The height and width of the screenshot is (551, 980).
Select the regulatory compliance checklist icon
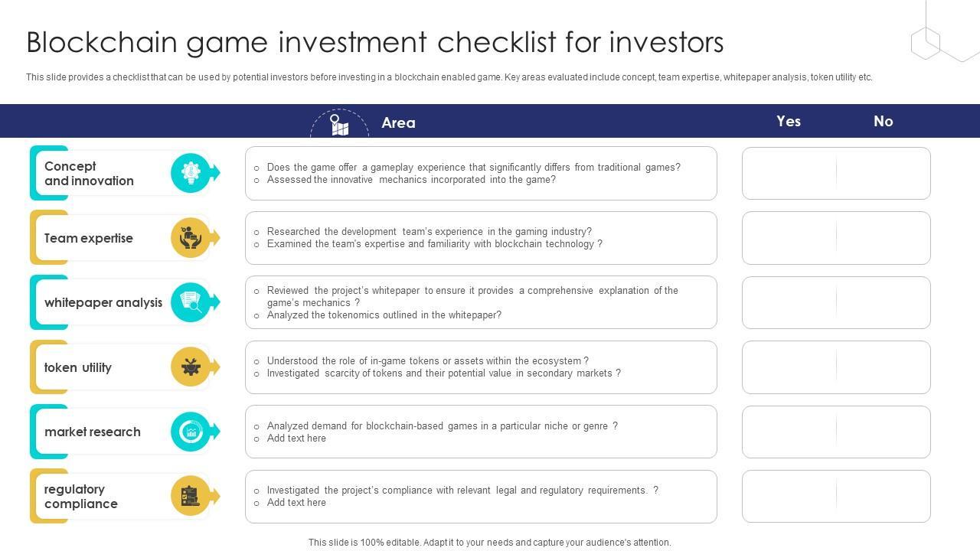191,496
